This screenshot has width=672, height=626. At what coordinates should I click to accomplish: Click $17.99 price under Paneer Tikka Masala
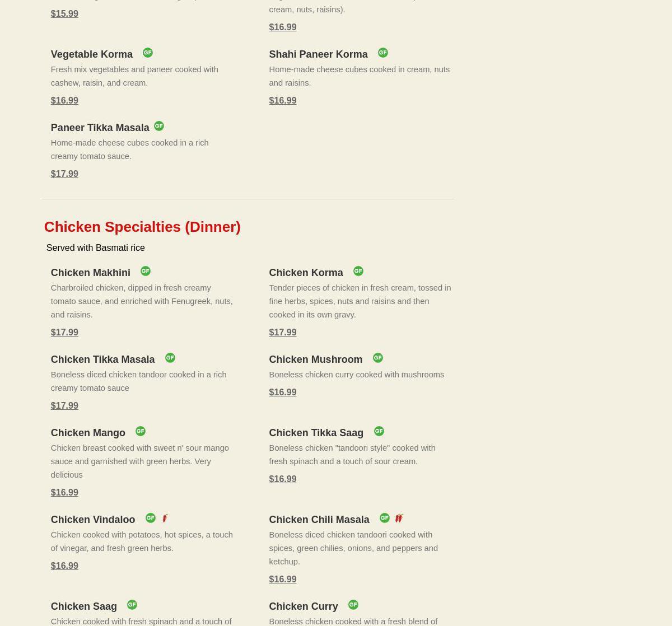(64, 174)
